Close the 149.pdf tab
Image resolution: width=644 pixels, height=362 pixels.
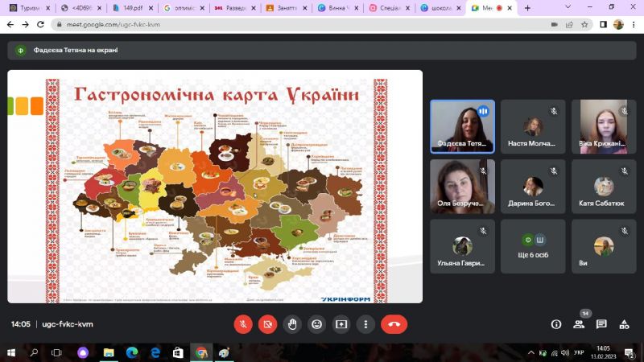(x=151, y=8)
